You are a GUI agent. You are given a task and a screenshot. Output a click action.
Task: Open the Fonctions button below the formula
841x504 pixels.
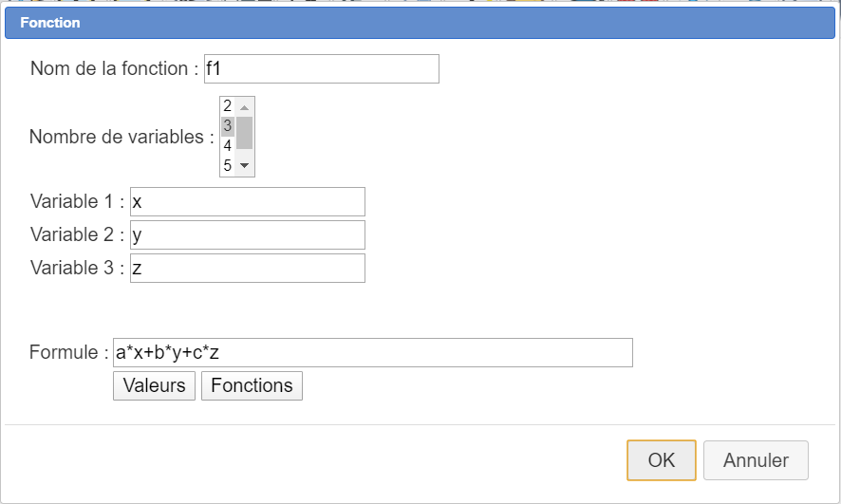pyautogui.click(x=252, y=385)
